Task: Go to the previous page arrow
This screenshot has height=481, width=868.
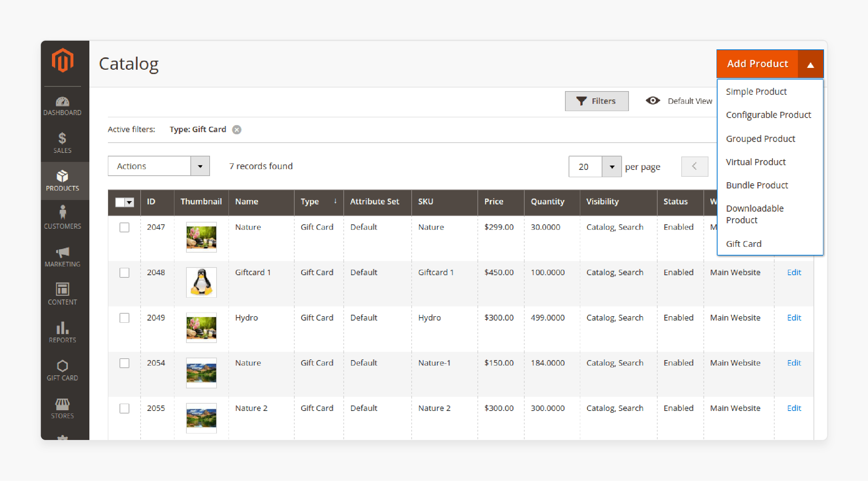Action: click(x=694, y=167)
